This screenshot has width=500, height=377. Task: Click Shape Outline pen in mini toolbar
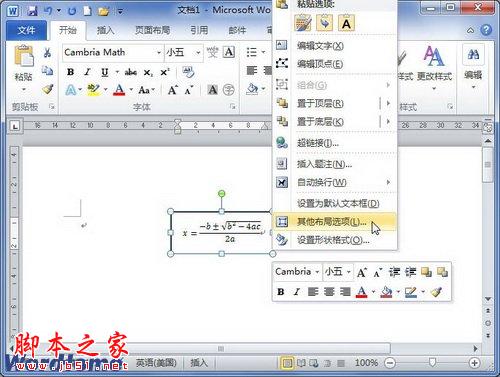click(410, 292)
